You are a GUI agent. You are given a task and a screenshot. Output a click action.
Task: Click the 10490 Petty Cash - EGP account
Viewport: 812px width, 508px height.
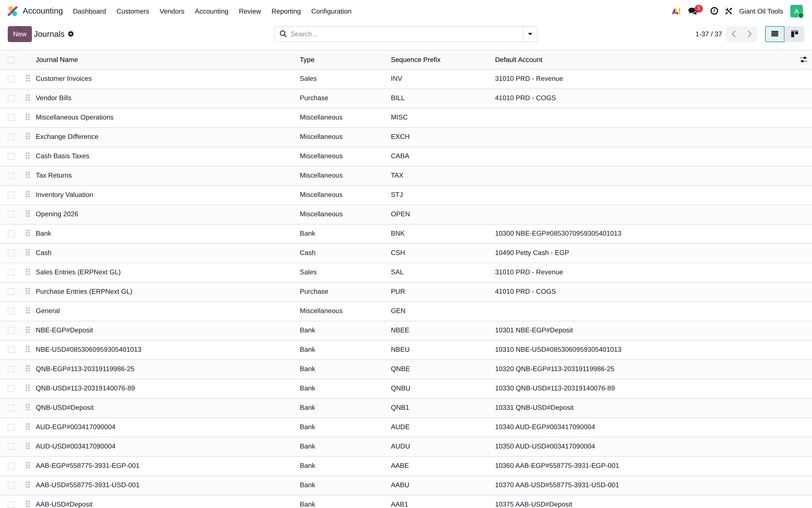coord(532,253)
